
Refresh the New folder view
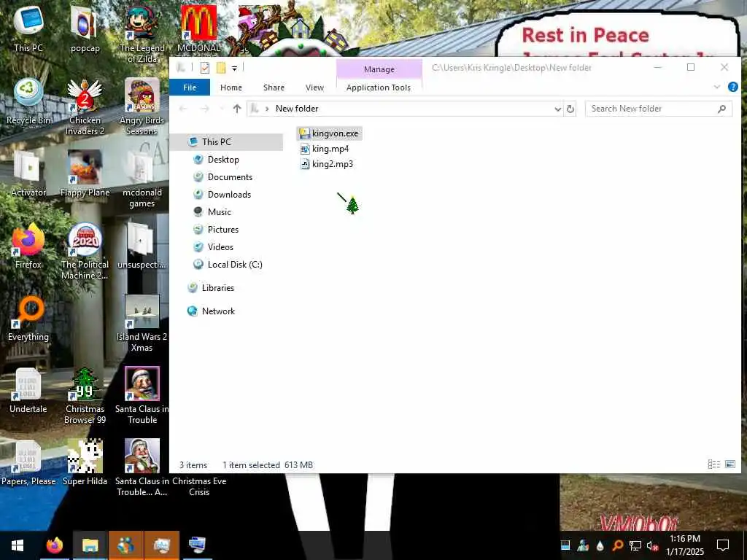(x=570, y=109)
